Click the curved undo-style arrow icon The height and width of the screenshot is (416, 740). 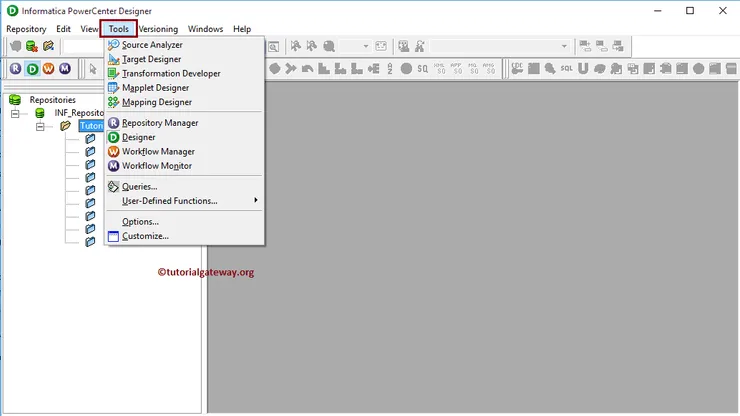tap(307, 69)
